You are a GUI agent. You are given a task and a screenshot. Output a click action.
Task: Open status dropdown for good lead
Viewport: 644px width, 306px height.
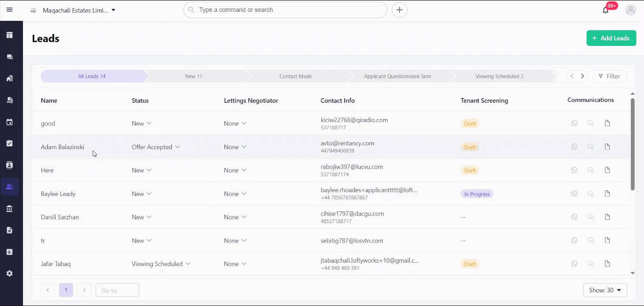click(142, 123)
